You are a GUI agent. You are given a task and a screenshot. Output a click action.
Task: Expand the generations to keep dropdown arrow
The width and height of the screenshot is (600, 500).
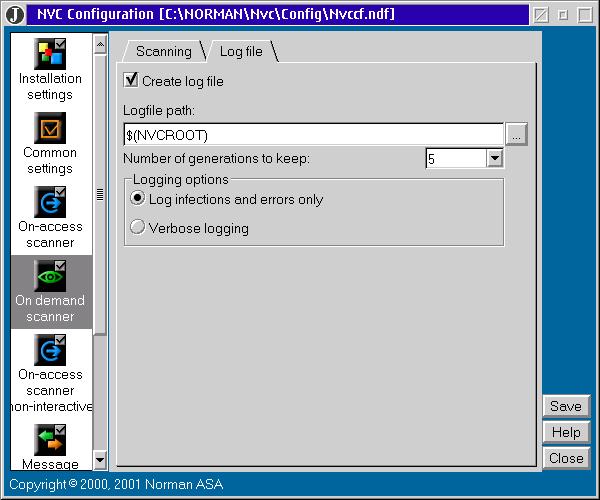coord(494,158)
